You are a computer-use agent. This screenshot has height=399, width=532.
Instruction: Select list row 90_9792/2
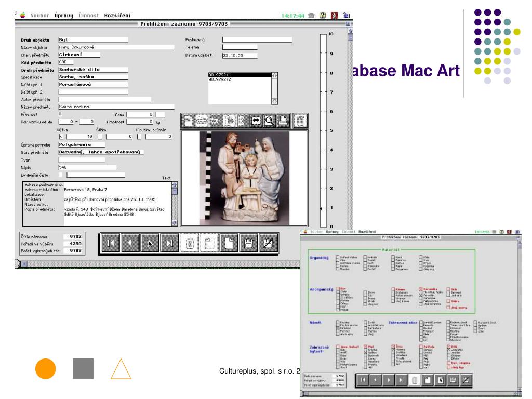click(240, 79)
